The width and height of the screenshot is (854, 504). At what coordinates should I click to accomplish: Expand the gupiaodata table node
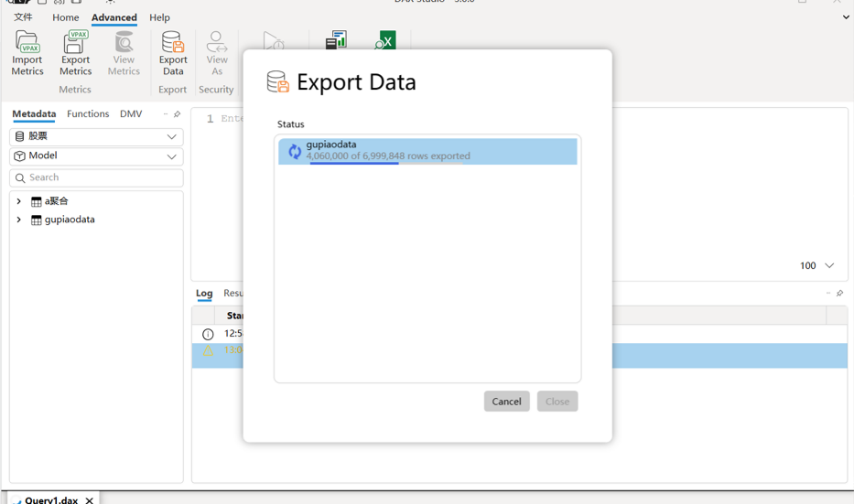19,220
